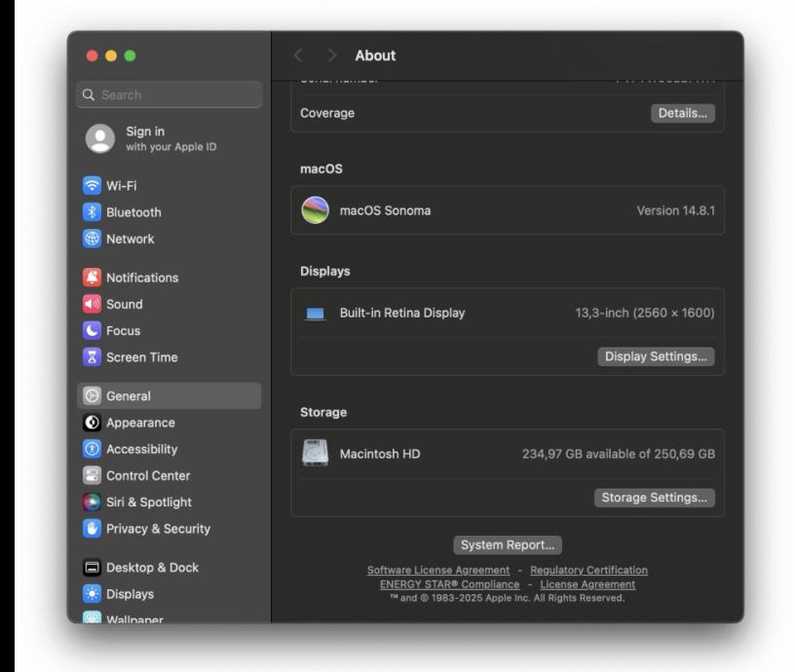Open the Accessibility icon

92,449
